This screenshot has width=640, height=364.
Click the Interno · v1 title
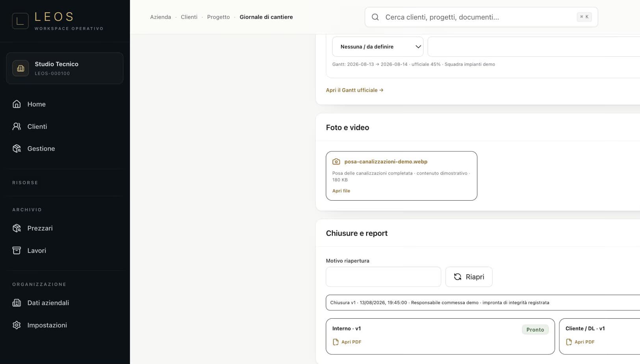347,328
